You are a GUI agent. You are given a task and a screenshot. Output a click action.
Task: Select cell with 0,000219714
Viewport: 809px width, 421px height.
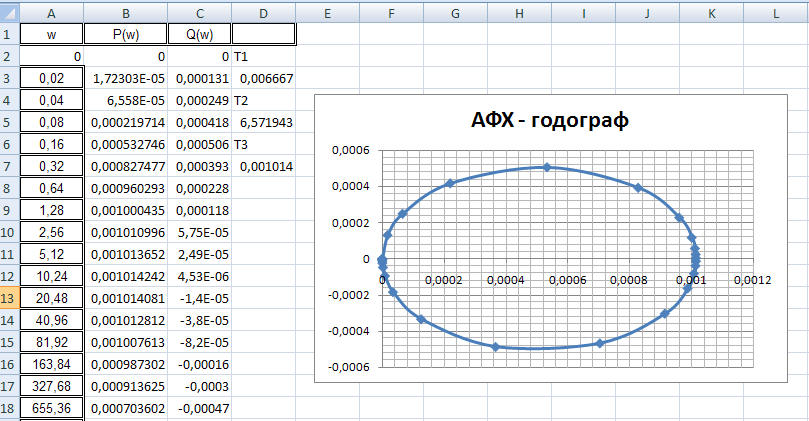point(126,122)
